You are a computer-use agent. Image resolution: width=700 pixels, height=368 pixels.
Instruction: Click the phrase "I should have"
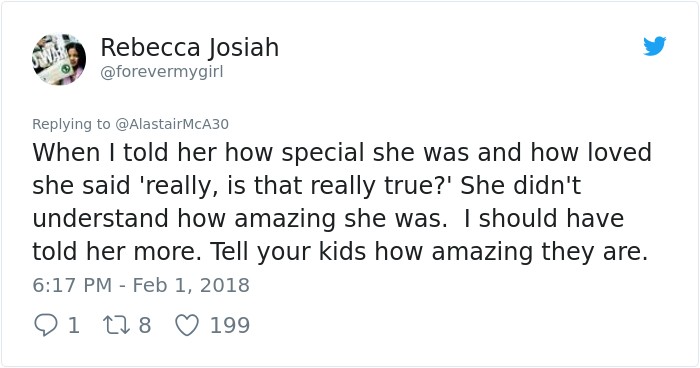pos(544,219)
